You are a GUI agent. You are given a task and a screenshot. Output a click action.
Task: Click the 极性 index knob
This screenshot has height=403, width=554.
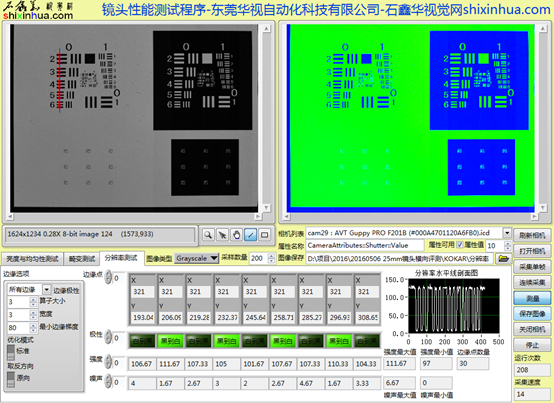pos(108,338)
